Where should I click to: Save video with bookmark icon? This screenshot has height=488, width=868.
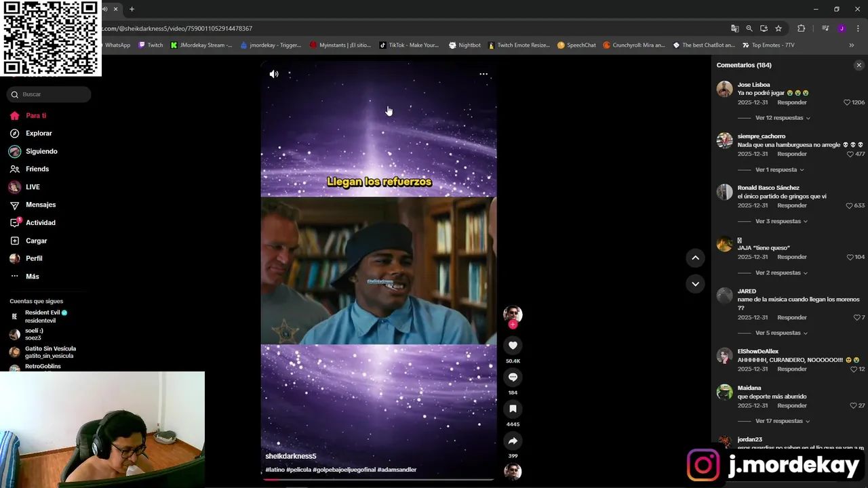tap(513, 409)
